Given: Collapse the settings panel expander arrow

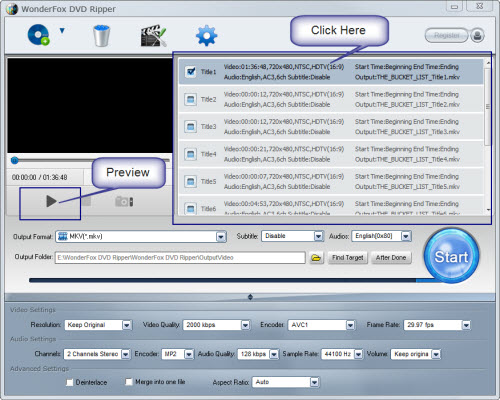Looking at the screenshot, I should click(250, 297).
